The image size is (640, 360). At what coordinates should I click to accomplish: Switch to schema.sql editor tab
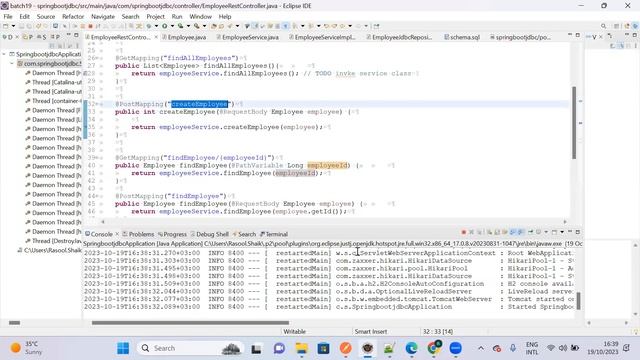(462, 37)
